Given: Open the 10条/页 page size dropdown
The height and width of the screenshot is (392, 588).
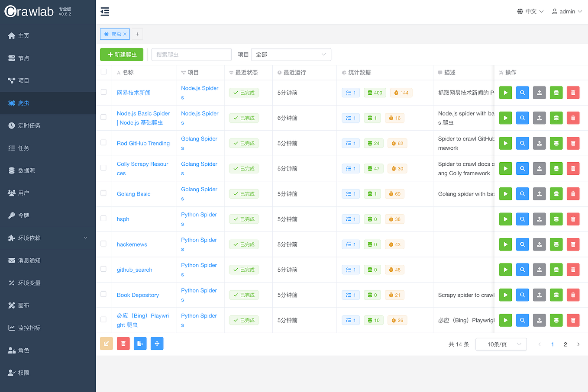Looking at the screenshot, I should pos(501,344).
